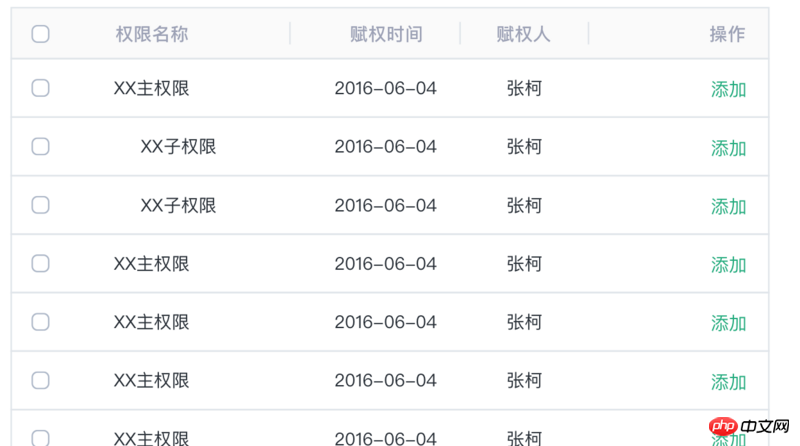Click the 赋权时间 column header

386,35
